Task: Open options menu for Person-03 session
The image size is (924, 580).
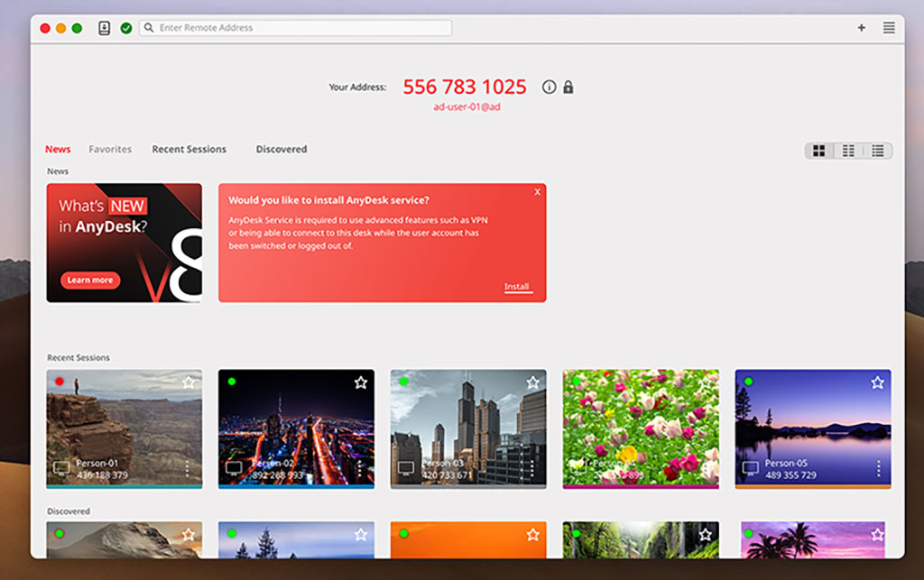Action: click(x=531, y=469)
